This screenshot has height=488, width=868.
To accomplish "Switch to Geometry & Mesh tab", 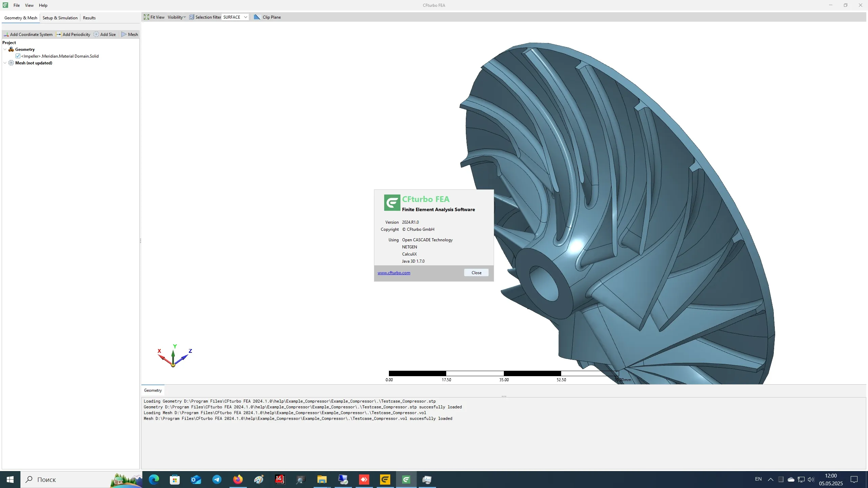I will (21, 18).
